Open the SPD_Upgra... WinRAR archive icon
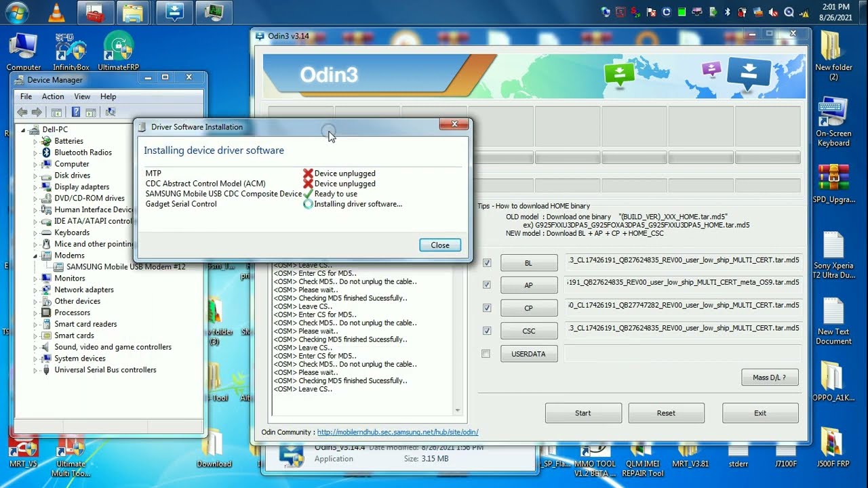 (x=833, y=184)
